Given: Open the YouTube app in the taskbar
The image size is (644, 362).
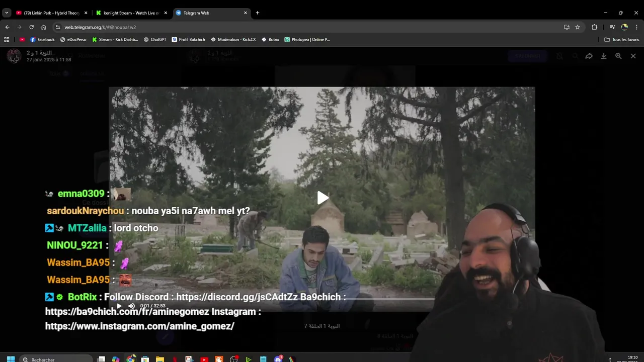Looking at the screenshot, I should pos(204,359).
